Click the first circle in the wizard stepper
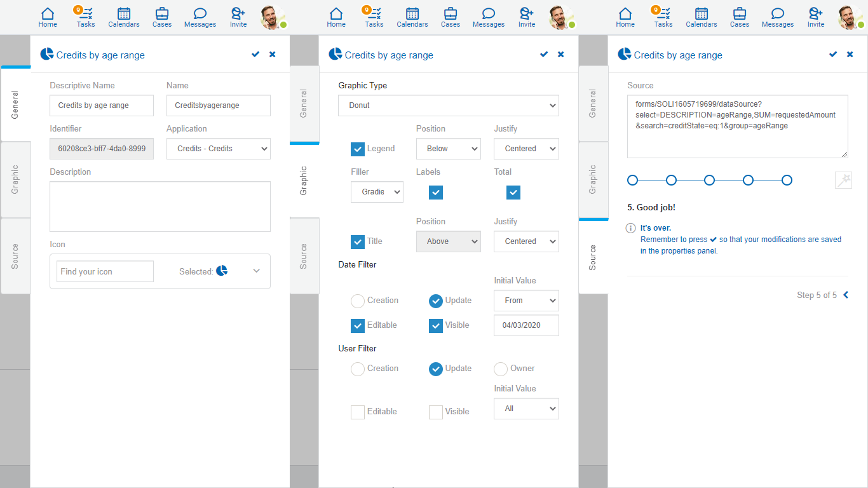Image resolution: width=868 pixels, height=488 pixels. point(632,180)
